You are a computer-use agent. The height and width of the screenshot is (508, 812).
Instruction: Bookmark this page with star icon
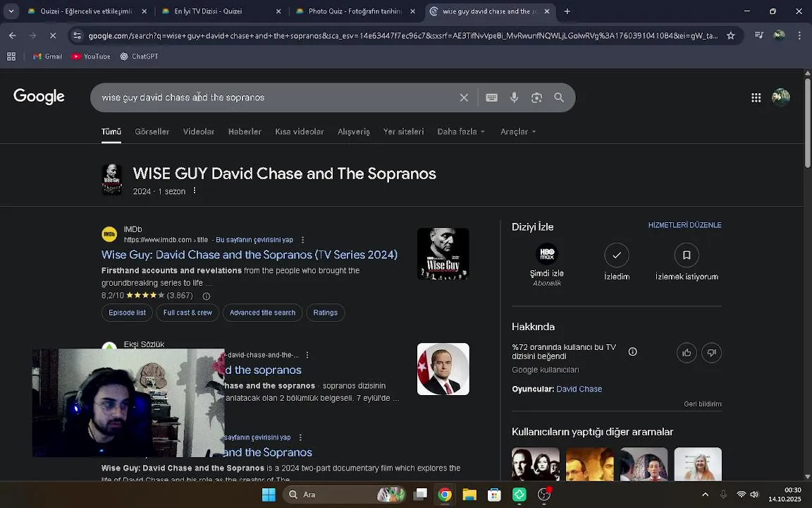[x=730, y=36]
